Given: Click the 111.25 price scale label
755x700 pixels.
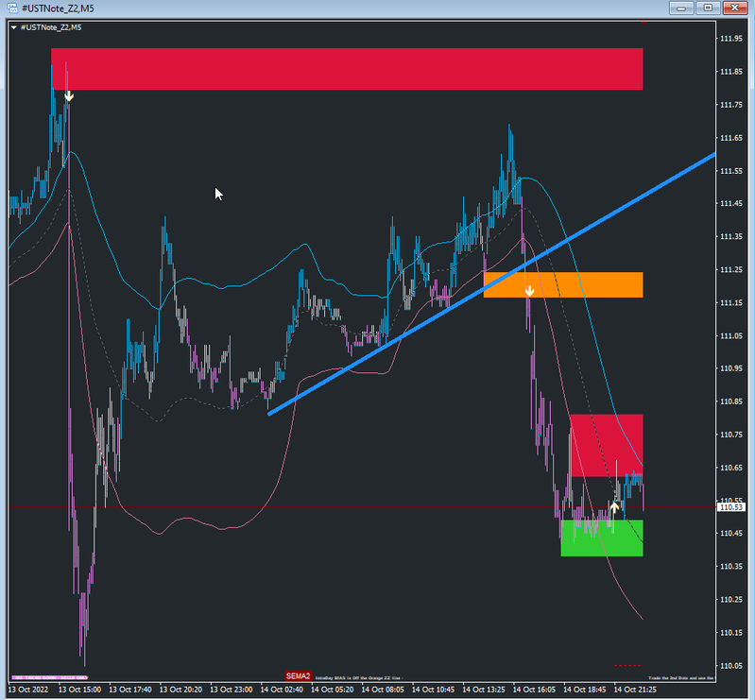Looking at the screenshot, I should [731, 269].
